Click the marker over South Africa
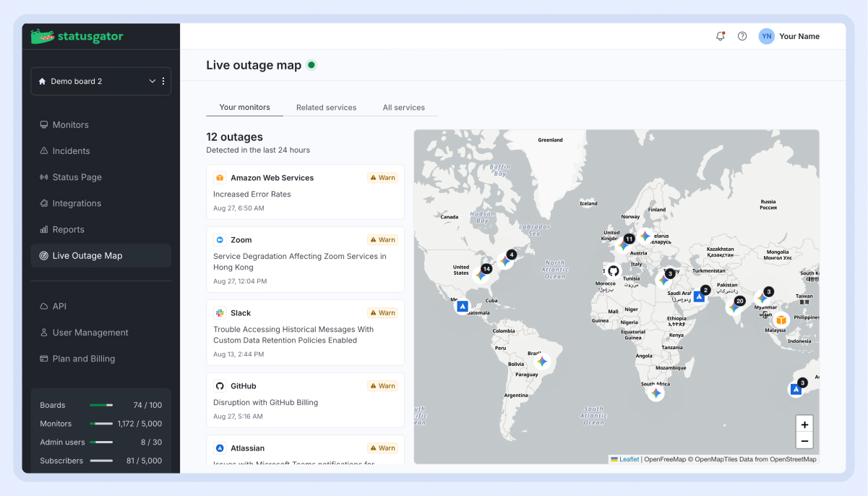This screenshot has height=496, width=868. tap(656, 393)
